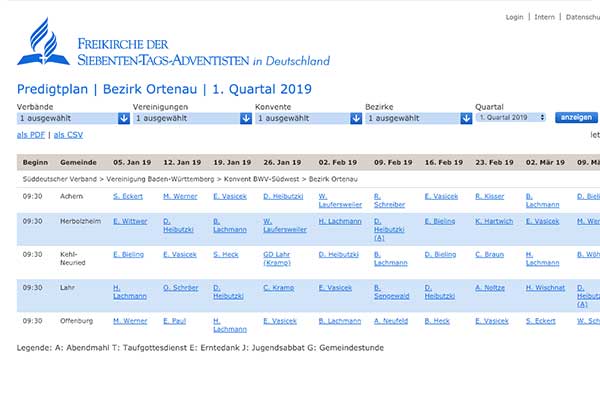Screen dimensions: 600x400
Task: Click the Vereinigungen selection field
Action: coord(185,118)
